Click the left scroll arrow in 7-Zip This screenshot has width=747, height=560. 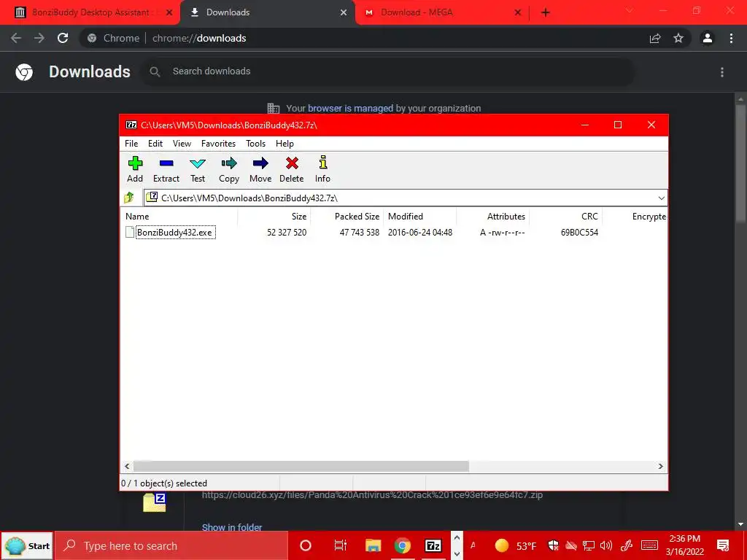[x=127, y=466]
